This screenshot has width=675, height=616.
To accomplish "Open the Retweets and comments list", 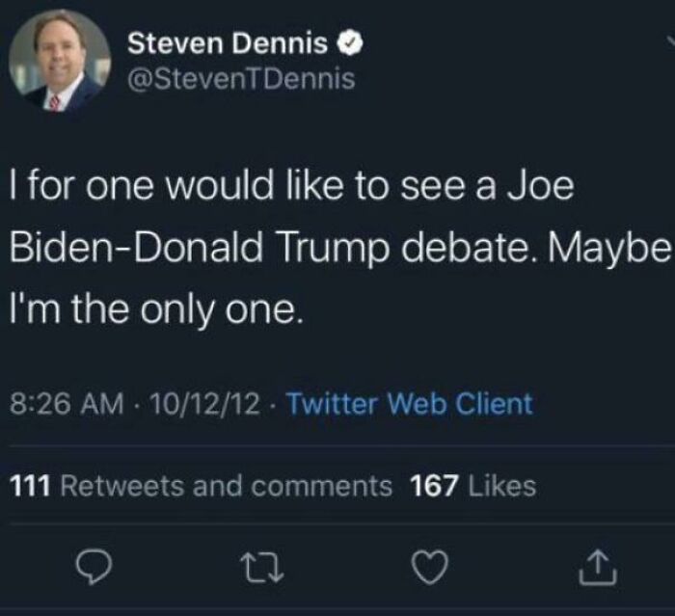I will pos(226,486).
